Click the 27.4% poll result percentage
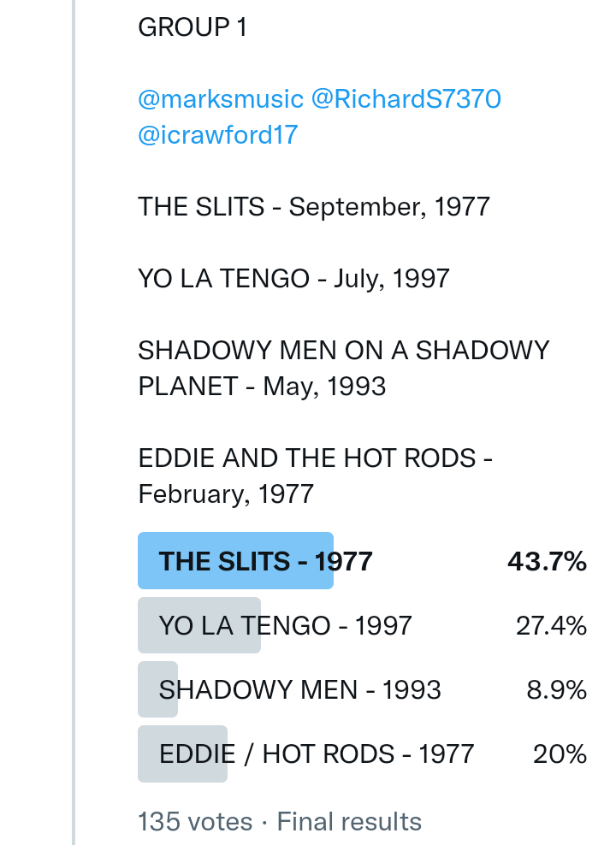This screenshot has width=616, height=845. (x=551, y=626)
